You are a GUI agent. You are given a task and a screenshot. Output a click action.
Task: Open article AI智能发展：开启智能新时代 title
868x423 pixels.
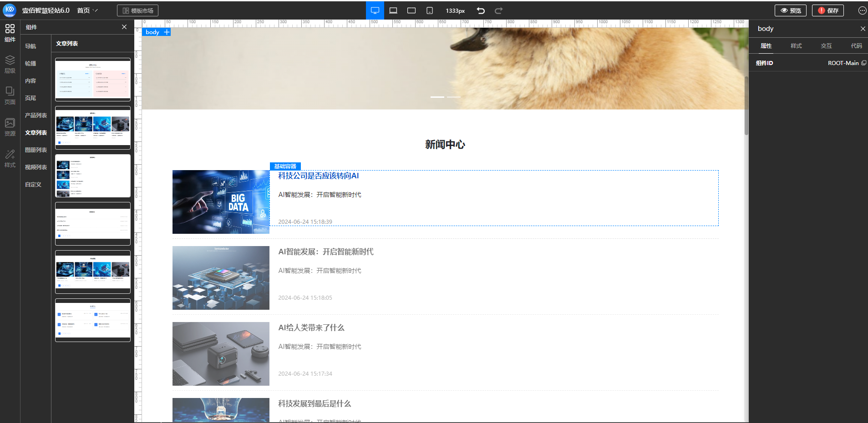pos(326,252)
